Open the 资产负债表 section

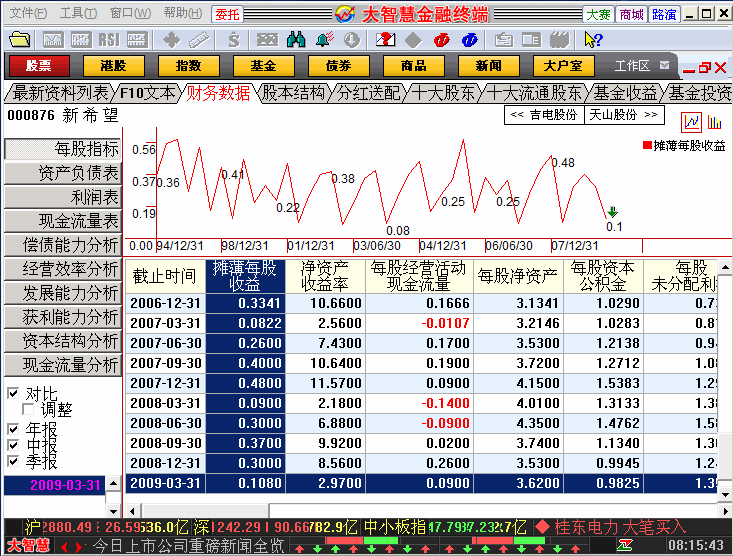[63, 173]
